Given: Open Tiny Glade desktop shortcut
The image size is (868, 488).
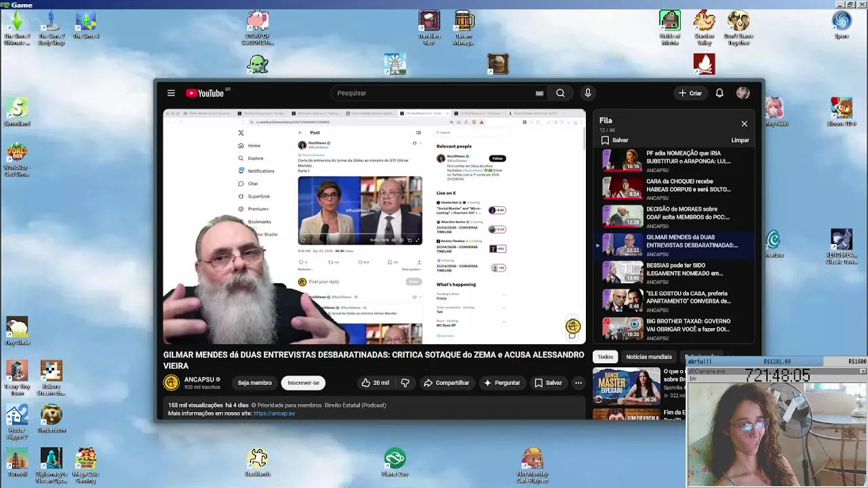Looking at the screenshot, I should (17, 331).
